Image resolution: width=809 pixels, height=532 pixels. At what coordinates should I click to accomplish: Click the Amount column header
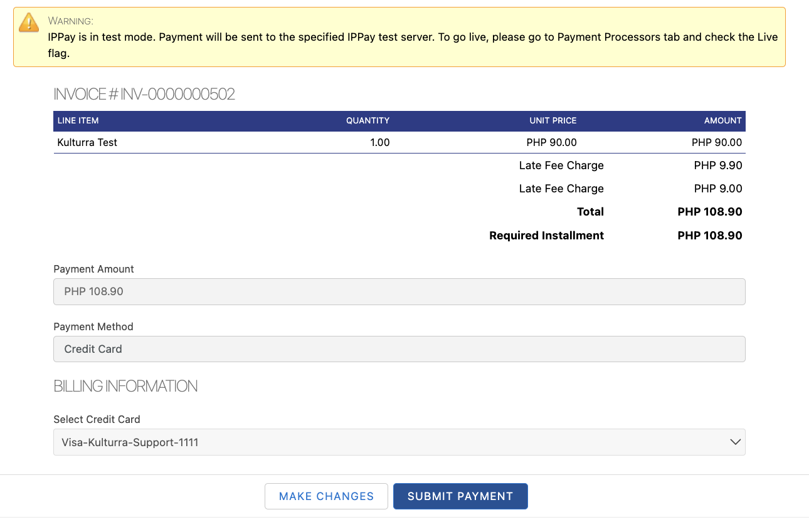tap(722, 121)
